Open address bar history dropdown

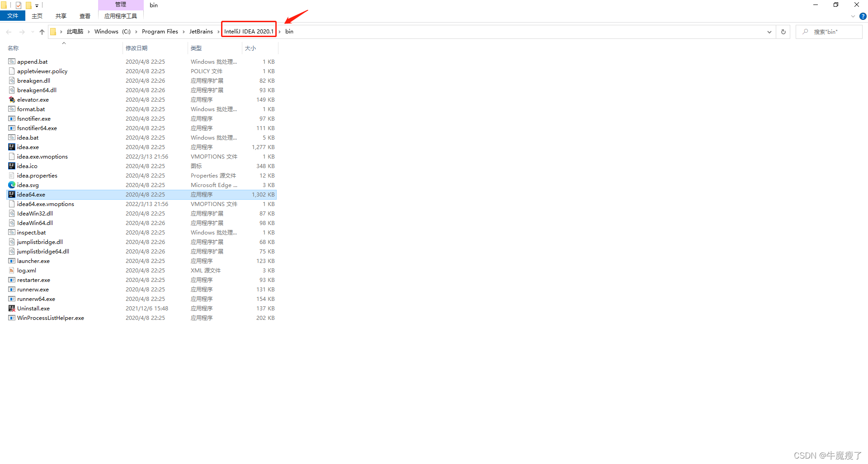click(769, 32)
